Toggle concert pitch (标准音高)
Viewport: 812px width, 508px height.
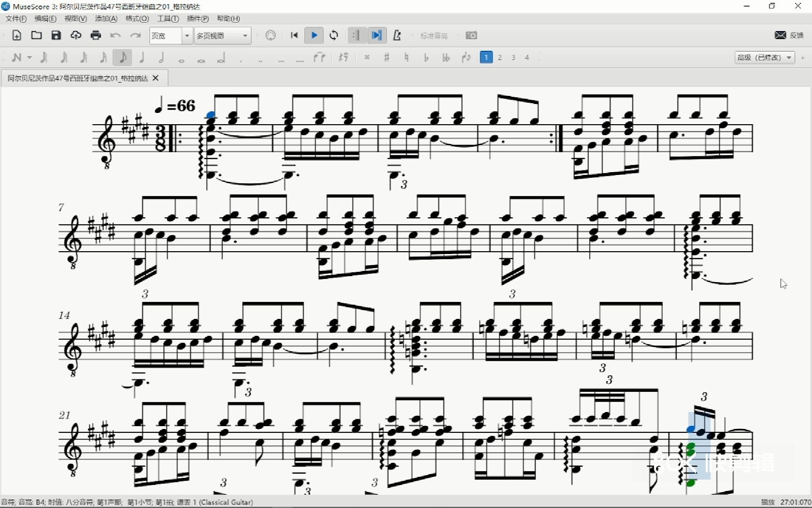(434, 36)
